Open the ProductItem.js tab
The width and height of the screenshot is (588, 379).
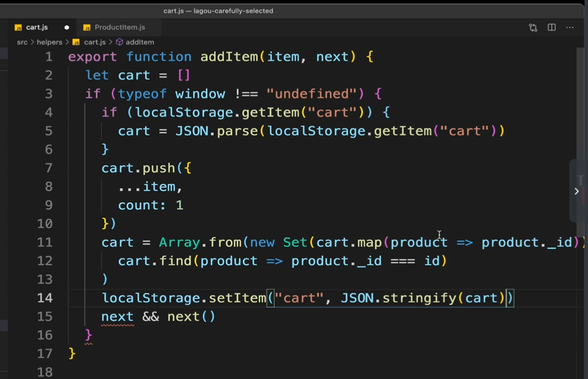tap(120, 27)
